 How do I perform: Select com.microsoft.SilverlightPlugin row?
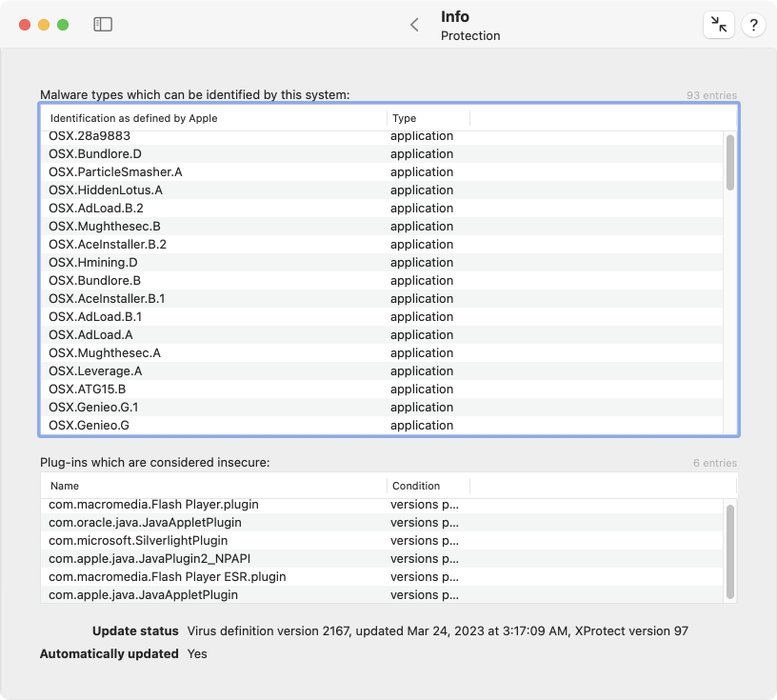pyautogui.click(x=382, y=541)
